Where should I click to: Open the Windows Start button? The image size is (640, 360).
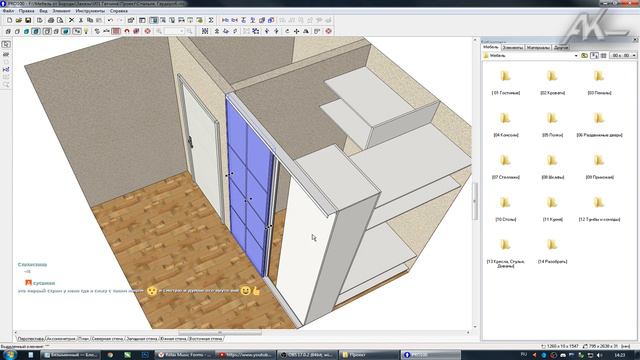click(9, 354)
